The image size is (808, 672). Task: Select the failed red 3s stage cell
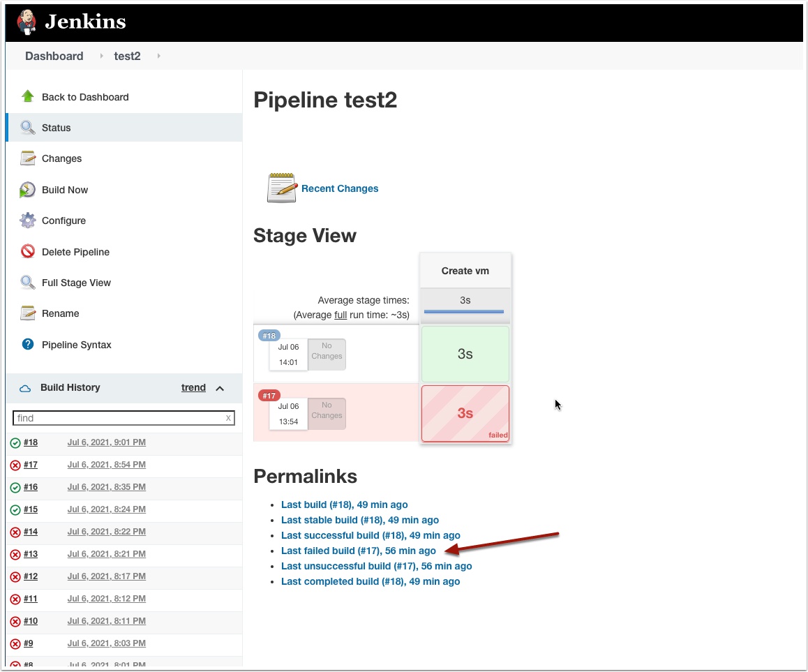pos(465,413)
